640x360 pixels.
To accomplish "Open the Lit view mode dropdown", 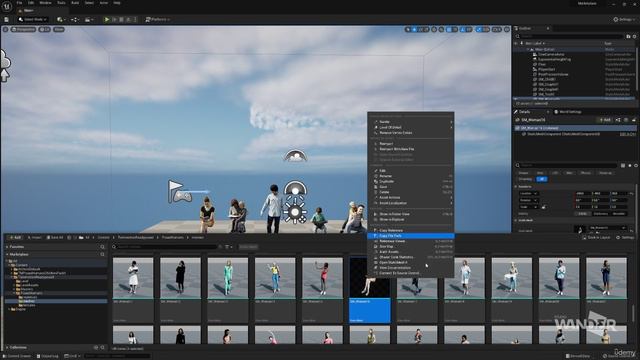I will 44,29.
